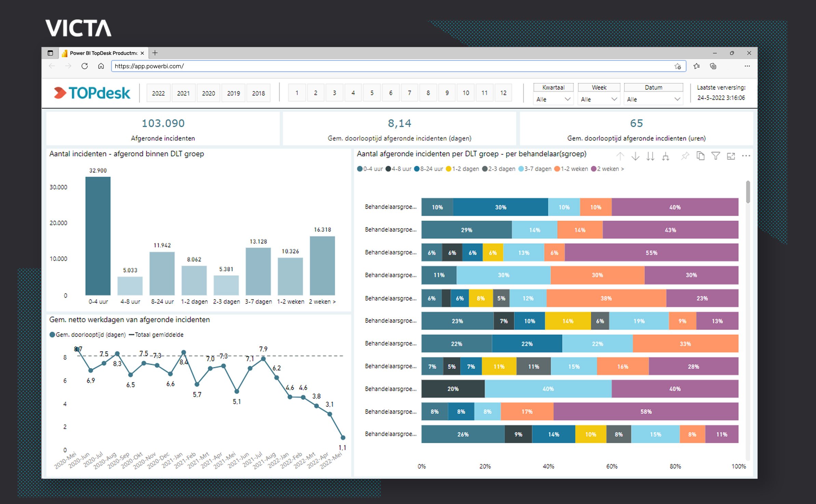This screenshot has width=816, height=504.
Task: Click the 38% orange bar segment
Action: 606,298
